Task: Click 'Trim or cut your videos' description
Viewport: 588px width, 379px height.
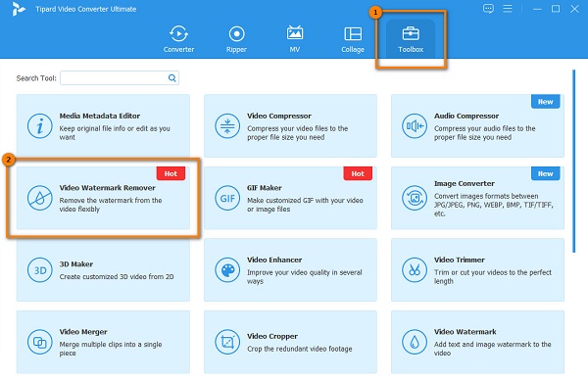Action: 493,276
